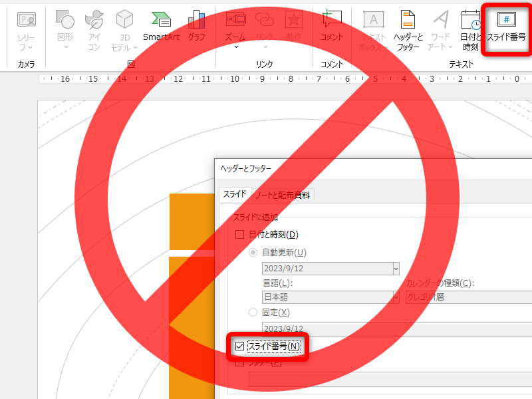Click the horizontal ruler
532x399 pixels.
click(285, 78)
